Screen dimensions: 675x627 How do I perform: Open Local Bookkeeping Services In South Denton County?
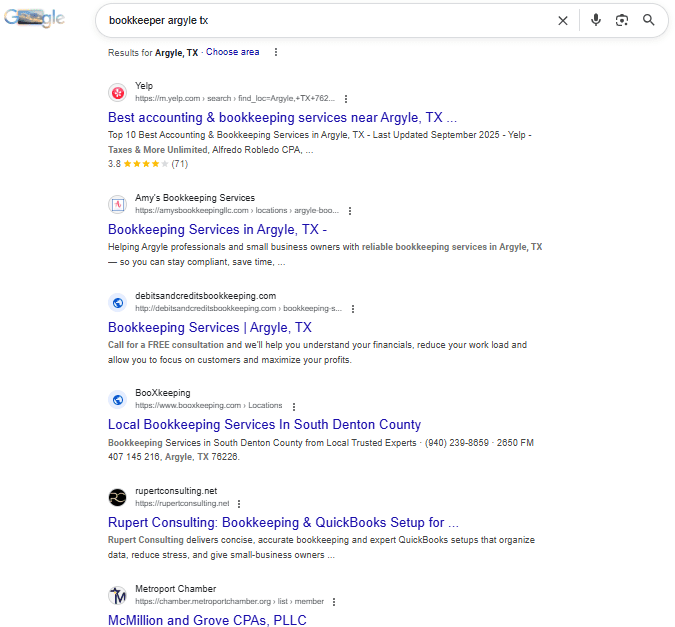tap(264, 425)
